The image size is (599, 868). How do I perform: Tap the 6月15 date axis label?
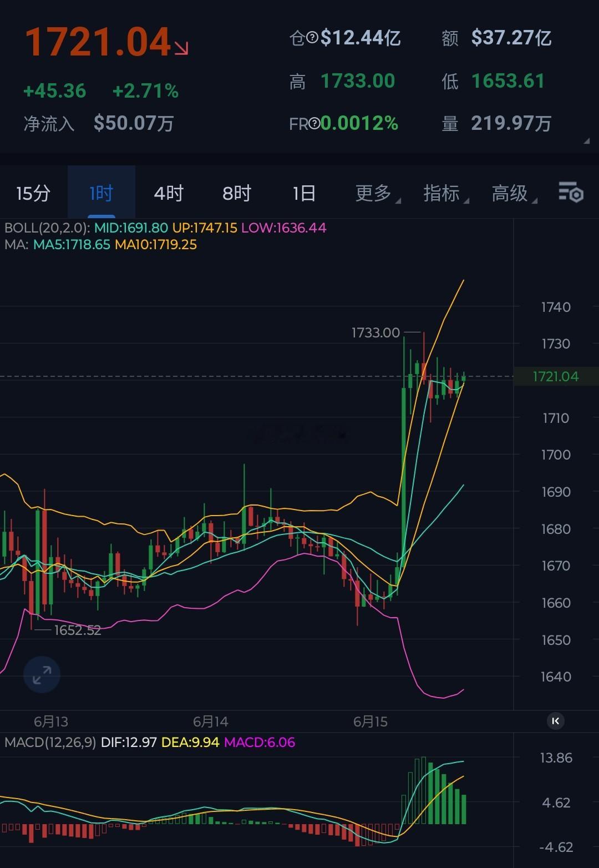tap(370, 721)
